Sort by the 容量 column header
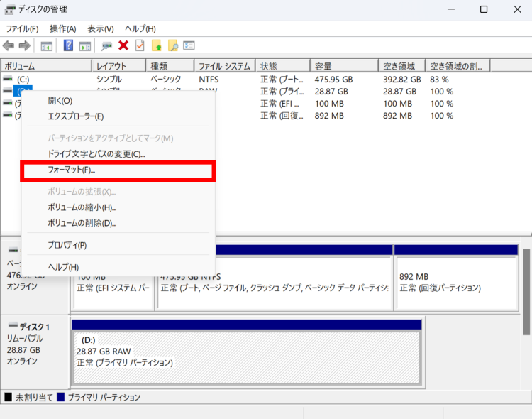The image size is (532, 419). pos(344,66)
